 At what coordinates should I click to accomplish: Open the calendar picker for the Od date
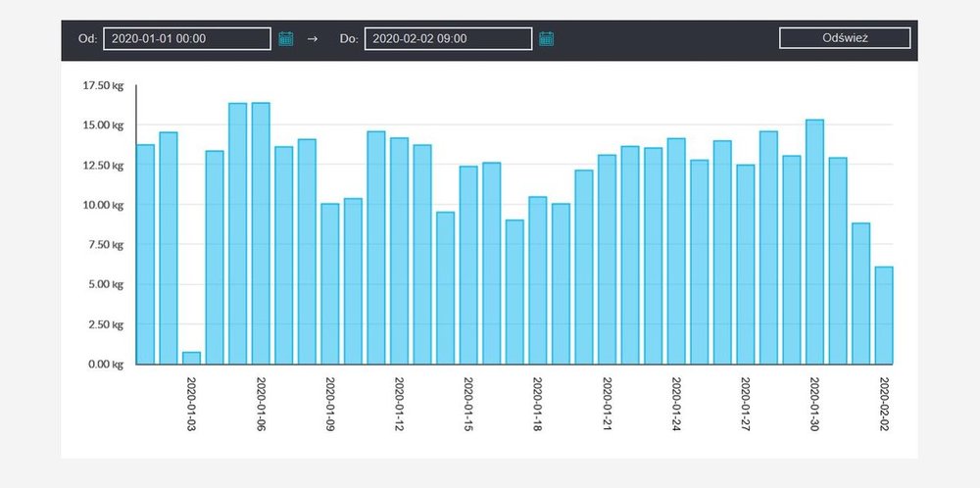coord(286,38)
